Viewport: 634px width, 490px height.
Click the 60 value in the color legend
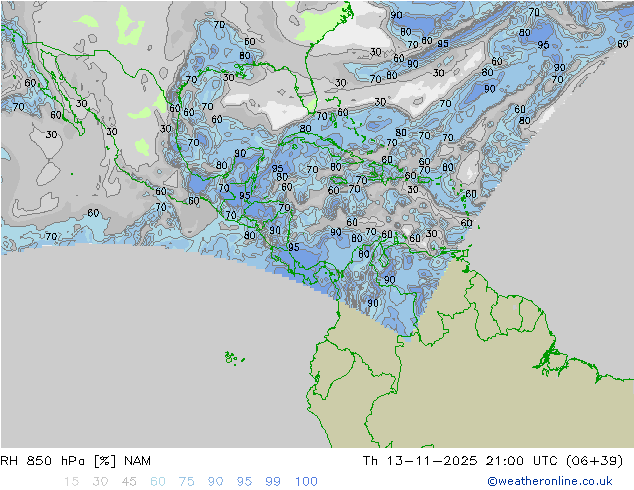(158, 482)
